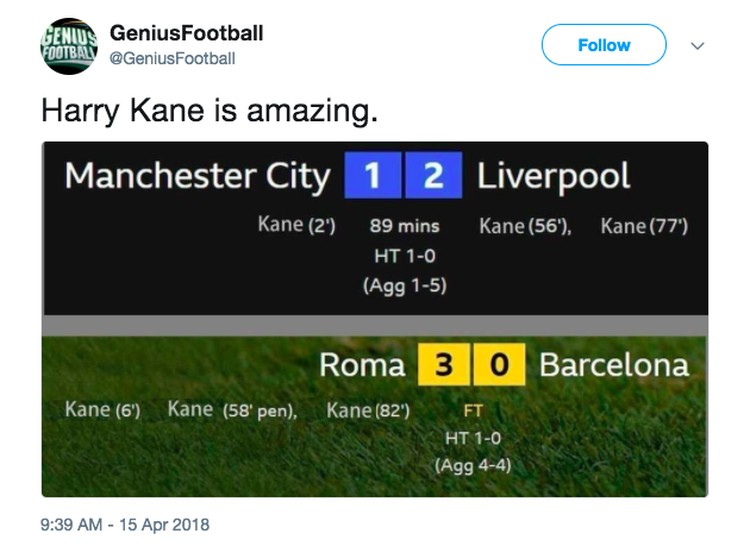The image size is (750, 546).
Task: Click the '89 mins' match time label
Action: tap(404, 226)
